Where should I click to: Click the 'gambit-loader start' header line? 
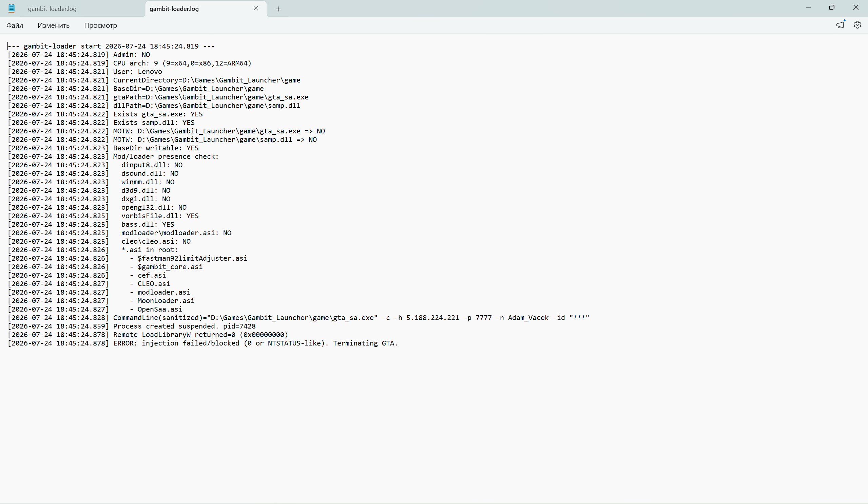point(111,46)
